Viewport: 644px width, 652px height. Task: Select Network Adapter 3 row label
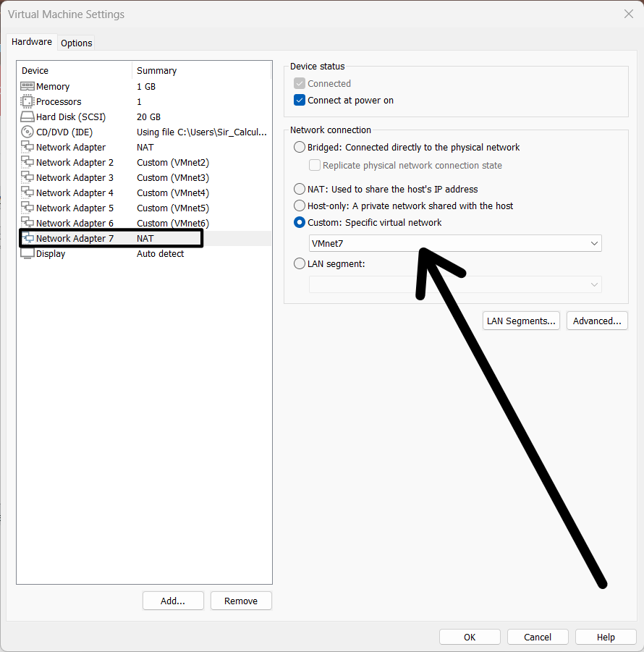(x=75, y=177)
